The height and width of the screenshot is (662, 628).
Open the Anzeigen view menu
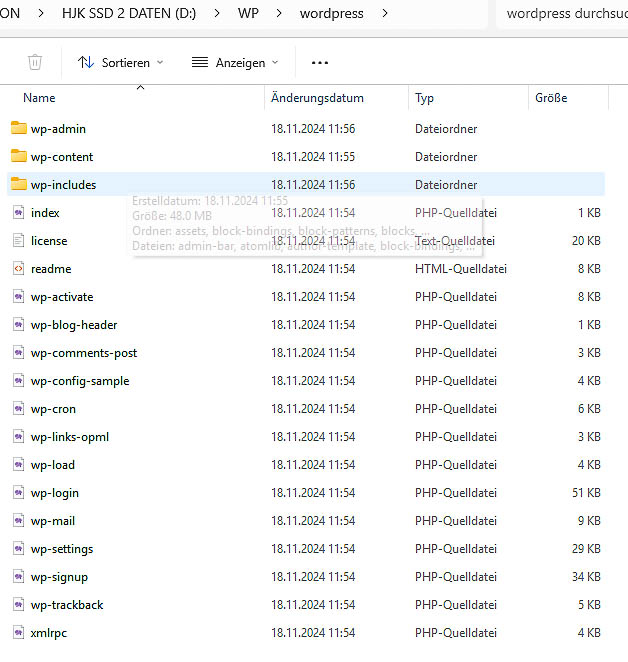[x=235, y=62]
